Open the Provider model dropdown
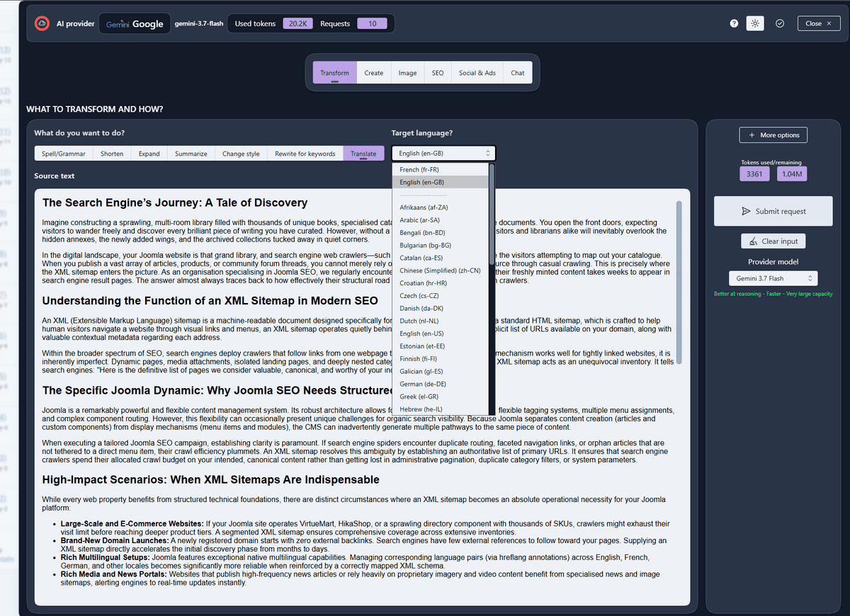The height and width of the screenshot is (616, 850). pos(773,278)
